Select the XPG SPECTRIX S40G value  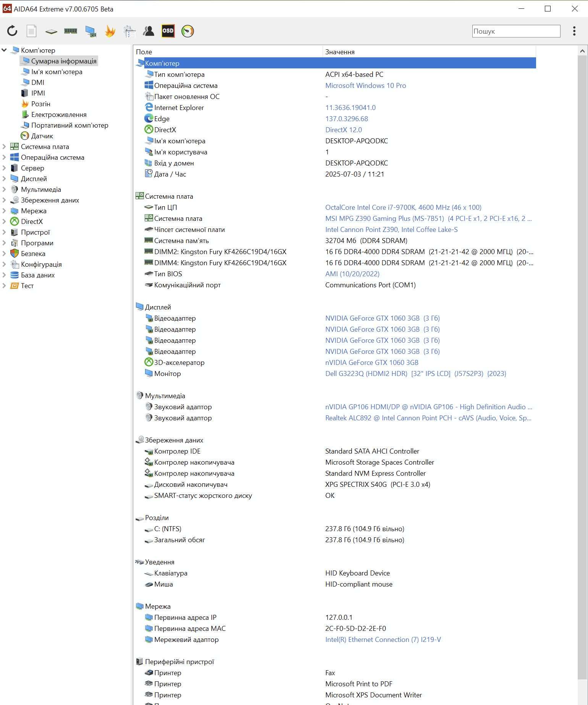click(x=378, y=484)
